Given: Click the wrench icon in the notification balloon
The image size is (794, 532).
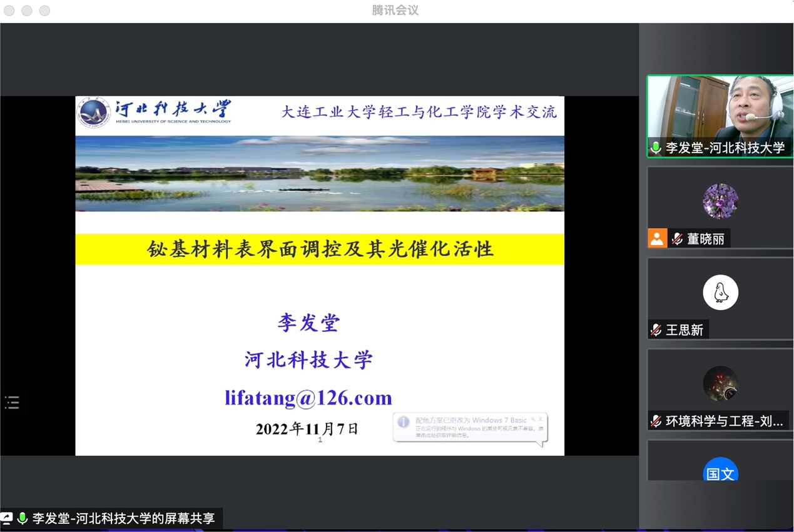Looking at the screenshot, I should 532,419.
